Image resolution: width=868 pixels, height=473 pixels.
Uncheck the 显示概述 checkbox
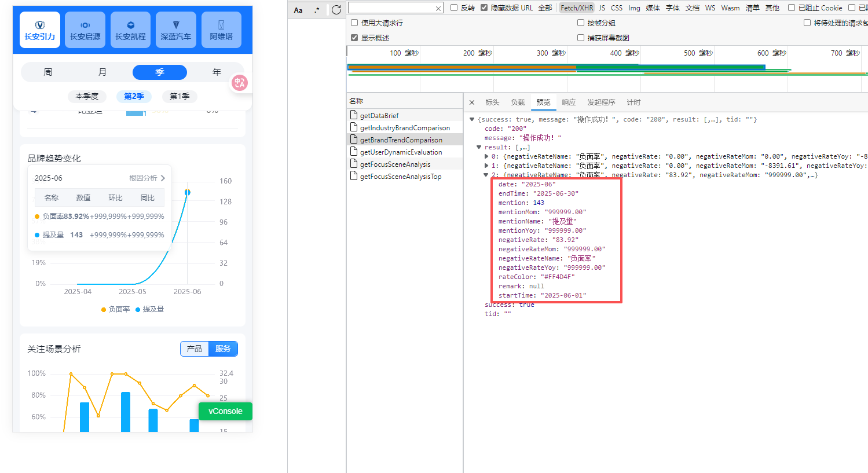(354, 38)
